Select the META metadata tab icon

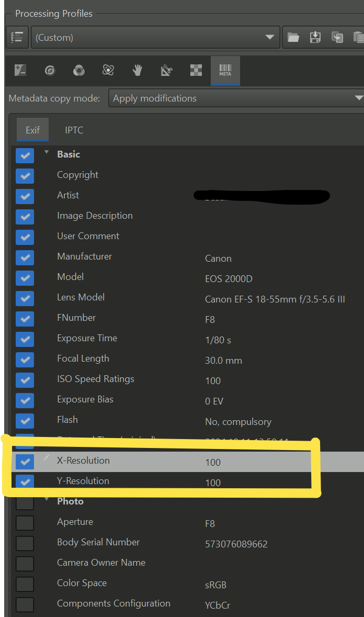click(x=225, y=71)
